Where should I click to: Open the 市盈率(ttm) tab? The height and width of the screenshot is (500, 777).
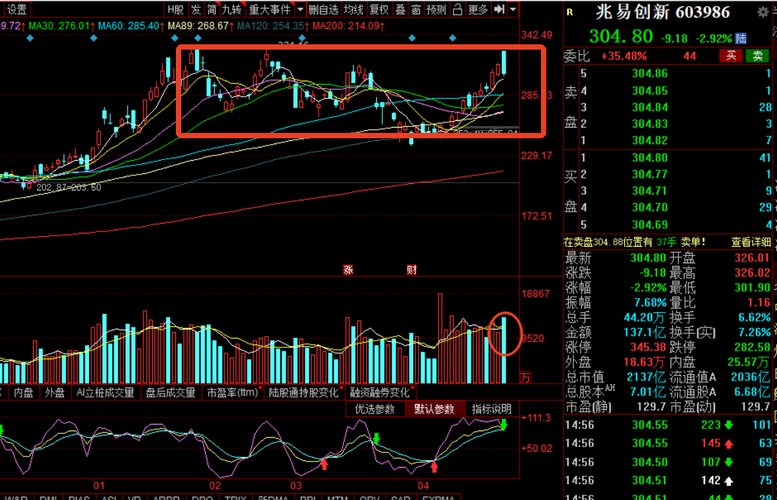(x=233, y=392)
